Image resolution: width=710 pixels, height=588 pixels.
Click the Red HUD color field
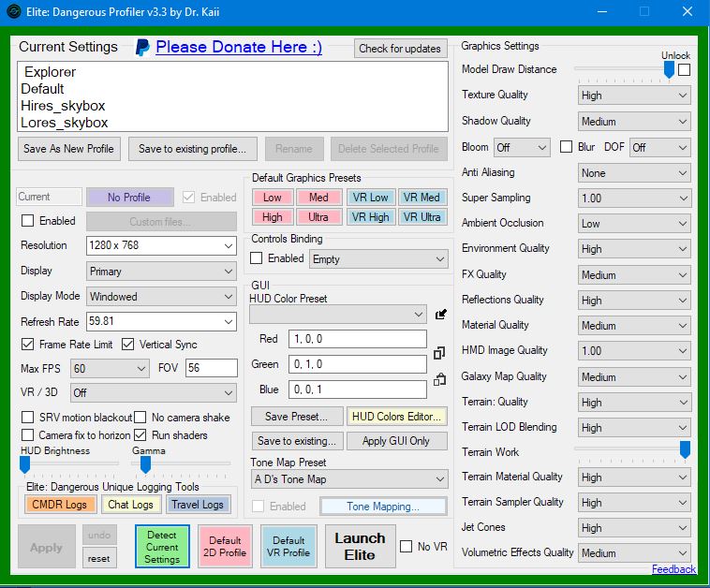point(358,339)
